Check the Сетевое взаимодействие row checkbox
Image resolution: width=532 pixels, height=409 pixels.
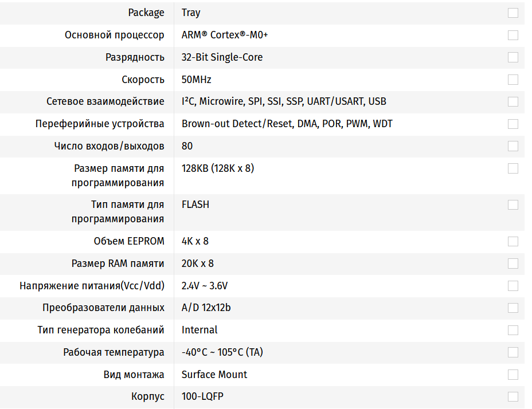(513, 101)
